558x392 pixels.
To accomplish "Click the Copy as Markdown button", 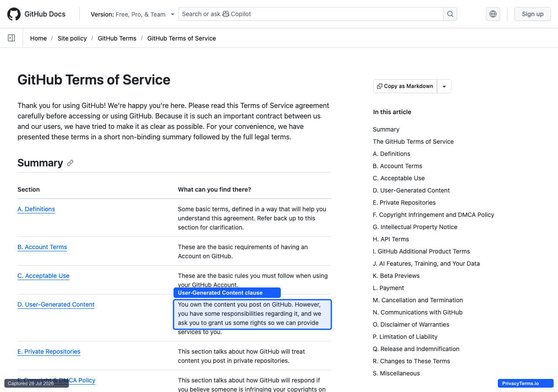I will click(405, 86).
